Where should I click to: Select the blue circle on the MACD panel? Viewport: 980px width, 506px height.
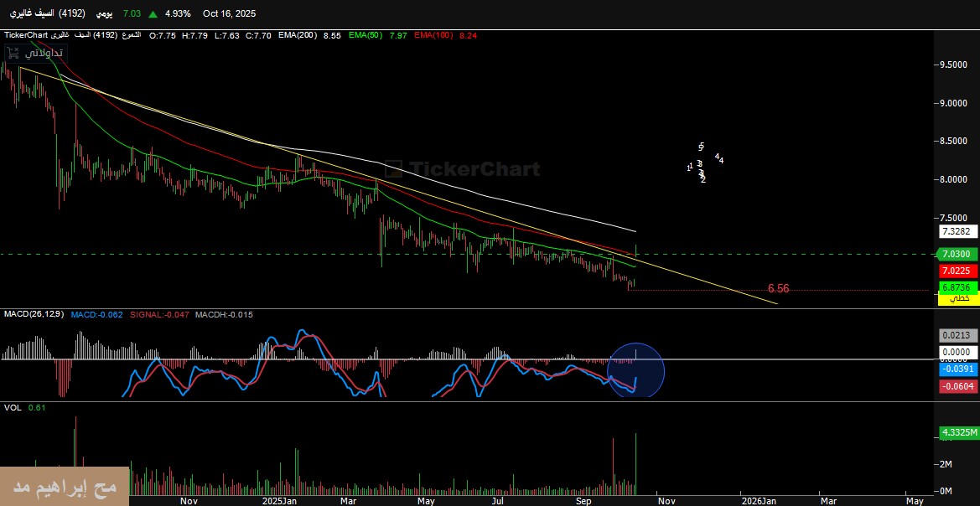click(x=635, y=369)
